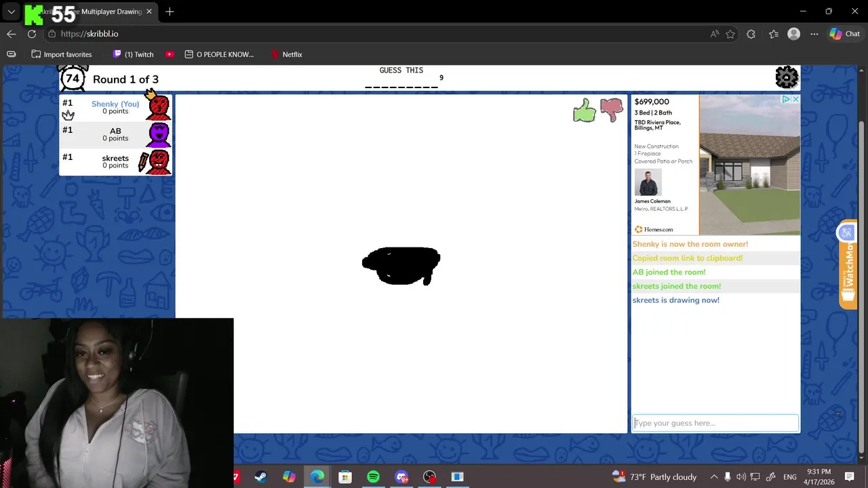Refresh the skribbl.io page
This screenshot has width=868, height=488.
pyautogui.click(x=32, y=34)
